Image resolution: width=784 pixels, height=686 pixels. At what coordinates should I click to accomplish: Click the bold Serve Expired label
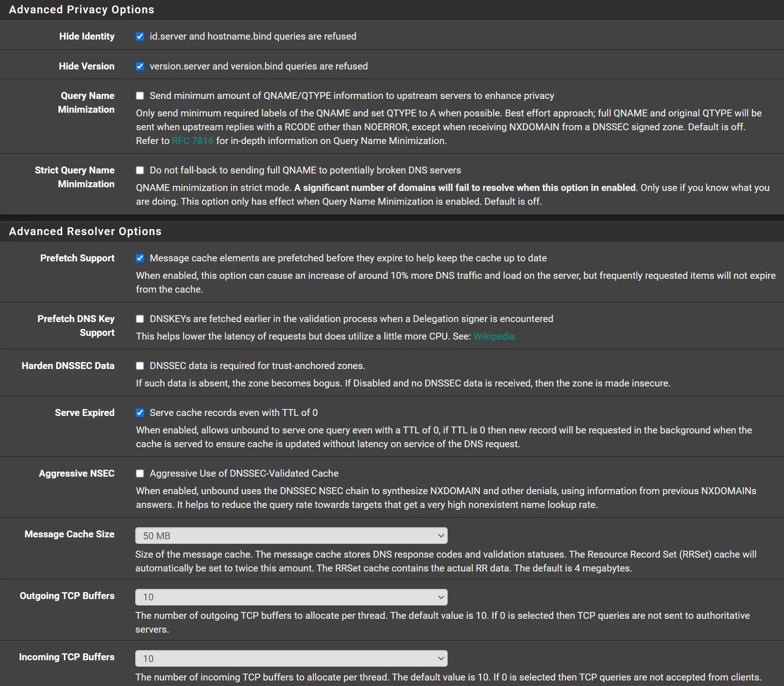(85, 413)
